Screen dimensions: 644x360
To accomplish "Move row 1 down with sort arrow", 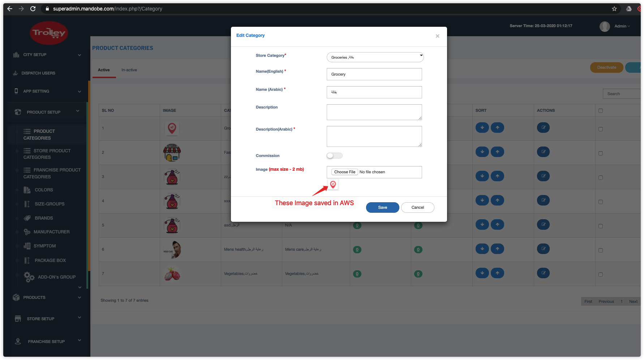I will (x=482, y=128).
